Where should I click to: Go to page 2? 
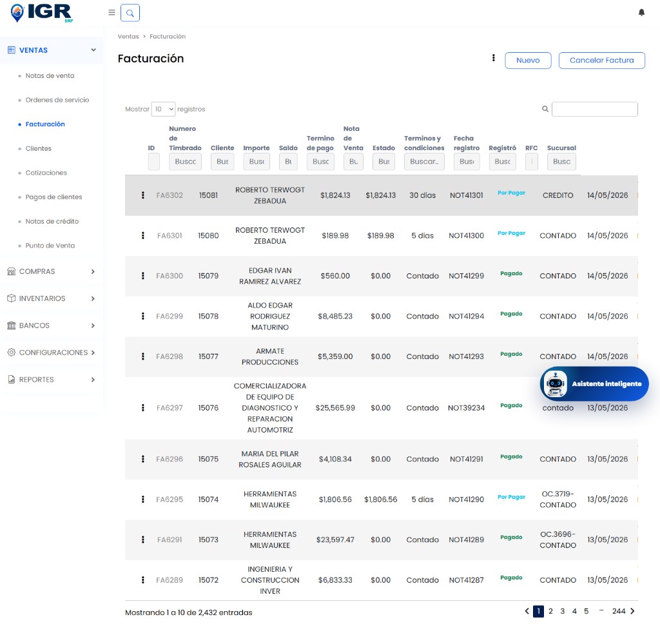tap(550, 611)
